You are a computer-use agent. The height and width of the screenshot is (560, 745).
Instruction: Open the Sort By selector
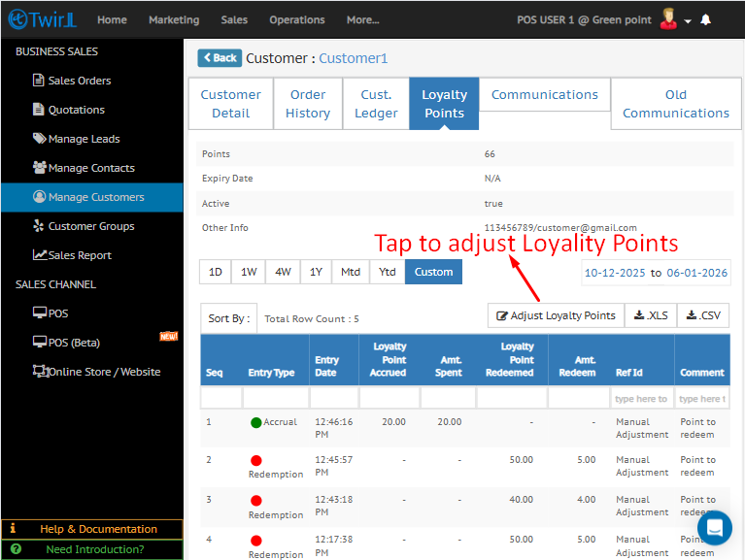(229, 318)
